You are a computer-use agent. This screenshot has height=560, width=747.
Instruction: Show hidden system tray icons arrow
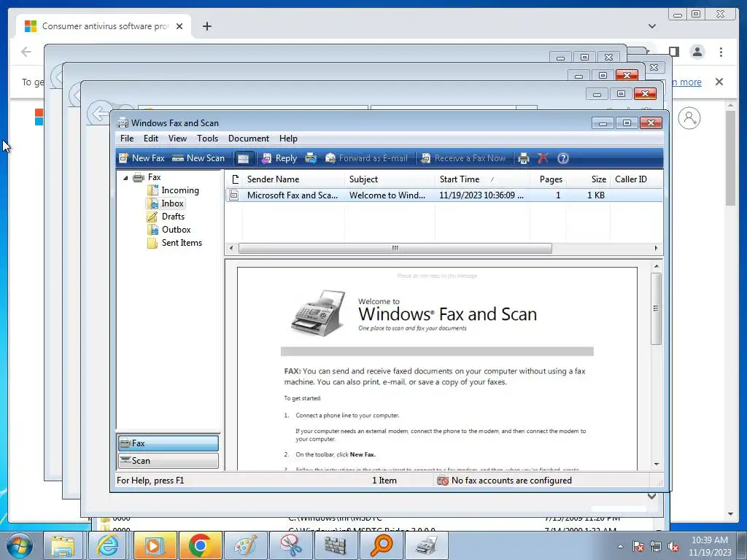click(620, 546)
